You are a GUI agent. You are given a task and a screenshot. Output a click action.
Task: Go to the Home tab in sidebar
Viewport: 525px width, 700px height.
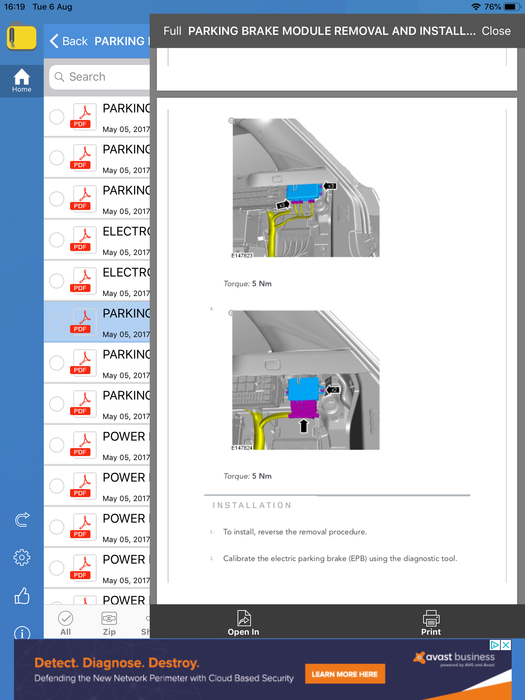pyautogui.click(x=21, y=81)
